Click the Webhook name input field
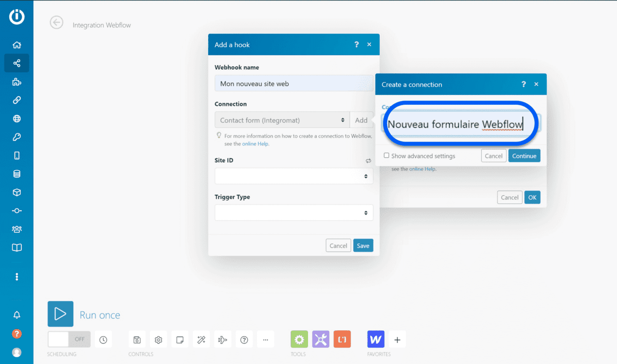The height and width of the screenshot is (364, 617). (294, 83)
